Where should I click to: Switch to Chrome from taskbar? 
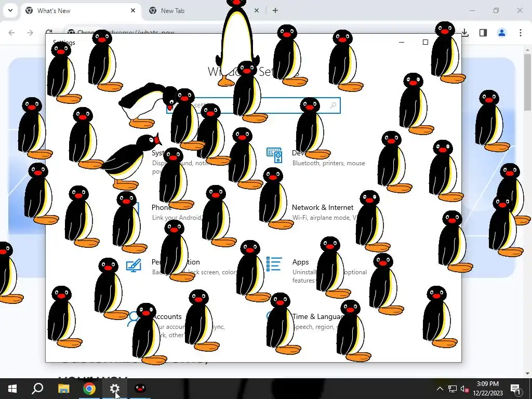[x=89, y=389]
